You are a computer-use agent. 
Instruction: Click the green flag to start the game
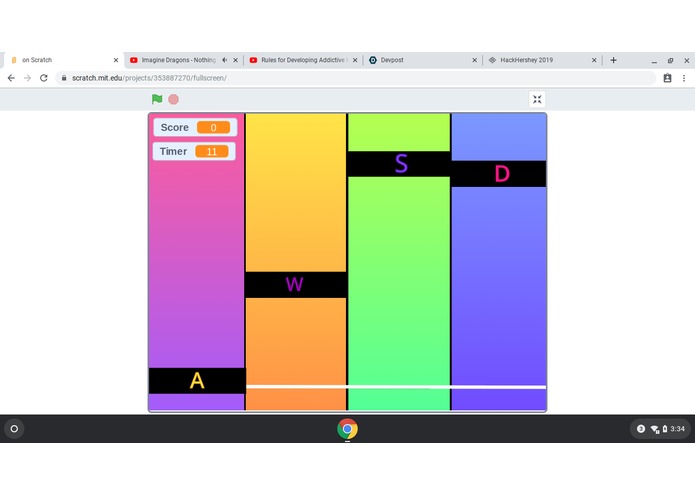click(x=157, y=99)
